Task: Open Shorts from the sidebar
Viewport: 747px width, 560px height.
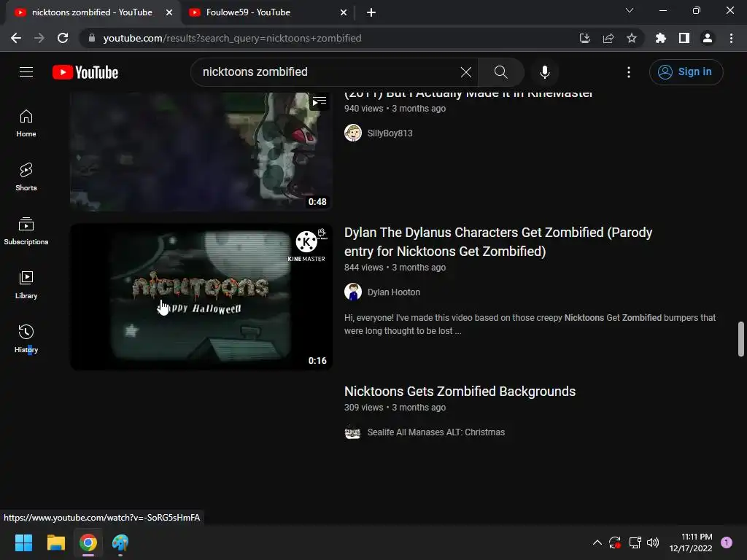Action: (x=26, y=177)
